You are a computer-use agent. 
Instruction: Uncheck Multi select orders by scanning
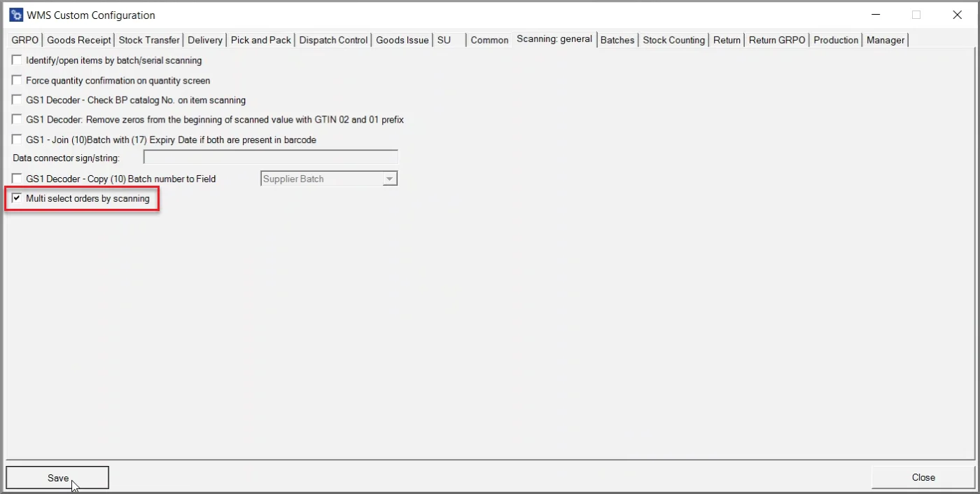pyautogui.click(x=17, y=198)
